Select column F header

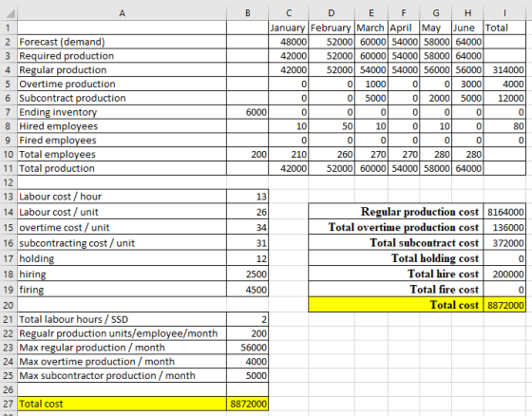(x=404, y=13)
